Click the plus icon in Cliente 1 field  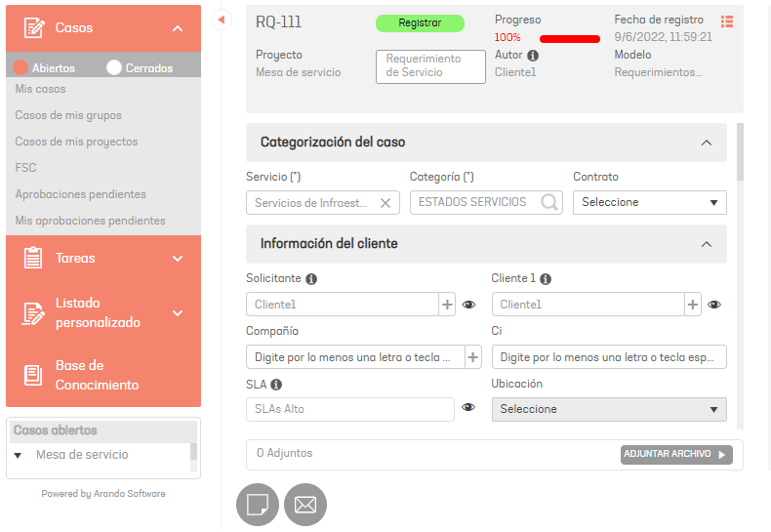[693, 305]
